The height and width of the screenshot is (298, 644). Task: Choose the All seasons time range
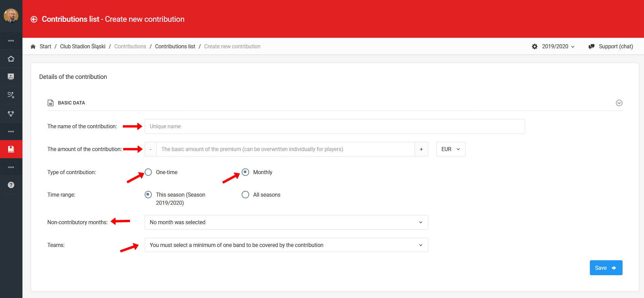click(x=245, y=195)
